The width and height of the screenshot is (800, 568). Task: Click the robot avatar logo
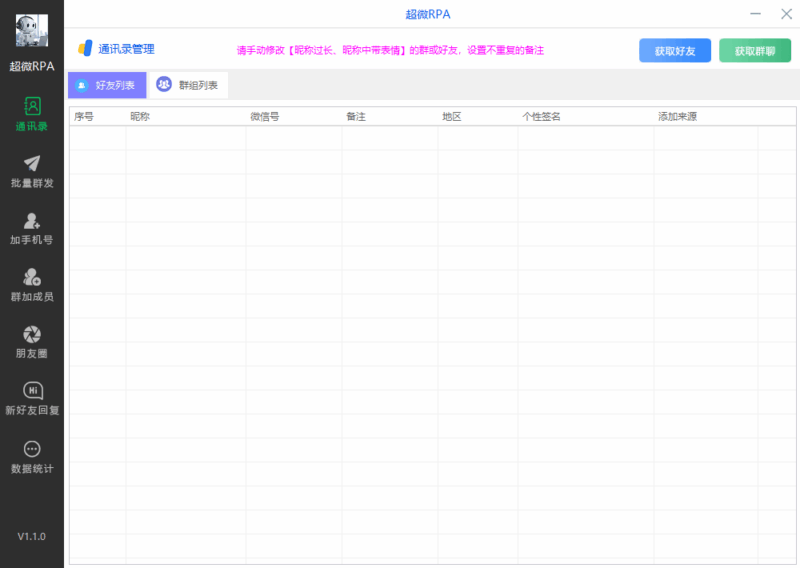[x=32, y=31]
